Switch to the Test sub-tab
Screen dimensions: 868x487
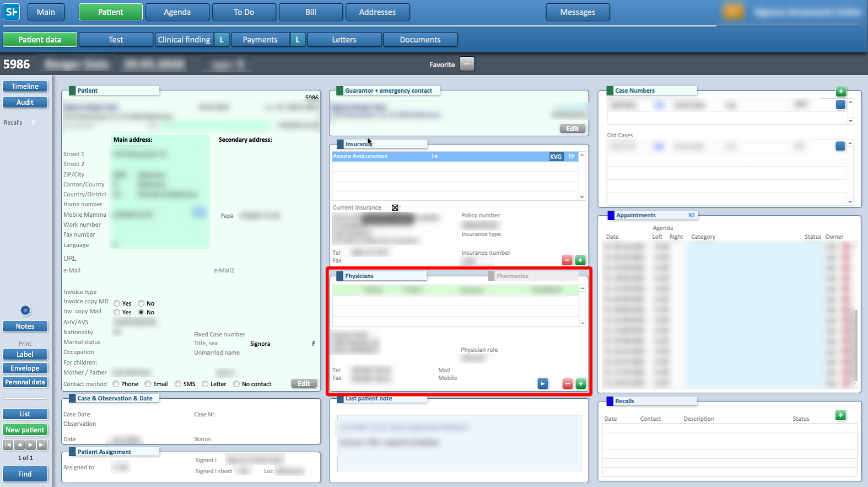[116, 40]
